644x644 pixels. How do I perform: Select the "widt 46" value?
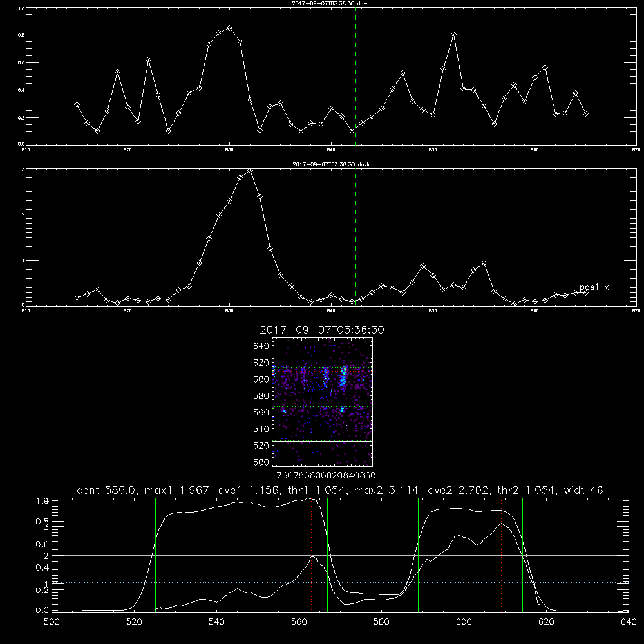583,490
